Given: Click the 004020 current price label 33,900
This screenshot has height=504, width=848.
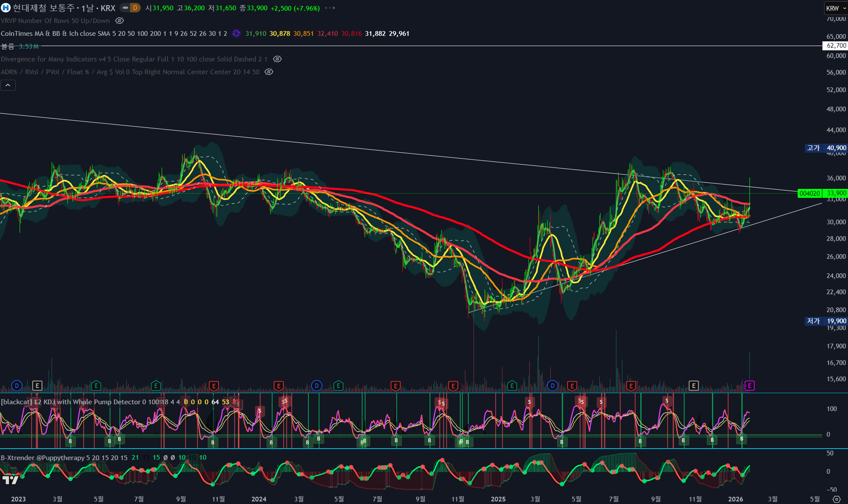Looking at the screenshot, I should (x=822, y=193).
